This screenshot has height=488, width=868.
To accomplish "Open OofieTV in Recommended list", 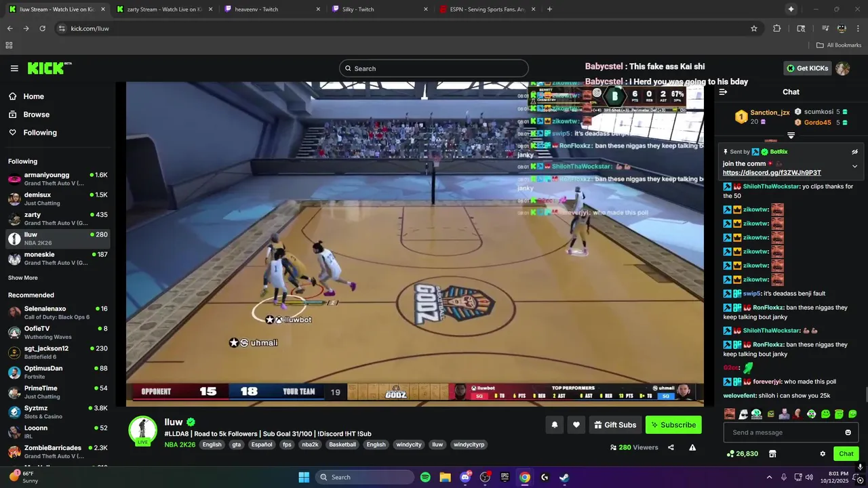I will click(57, 332).
